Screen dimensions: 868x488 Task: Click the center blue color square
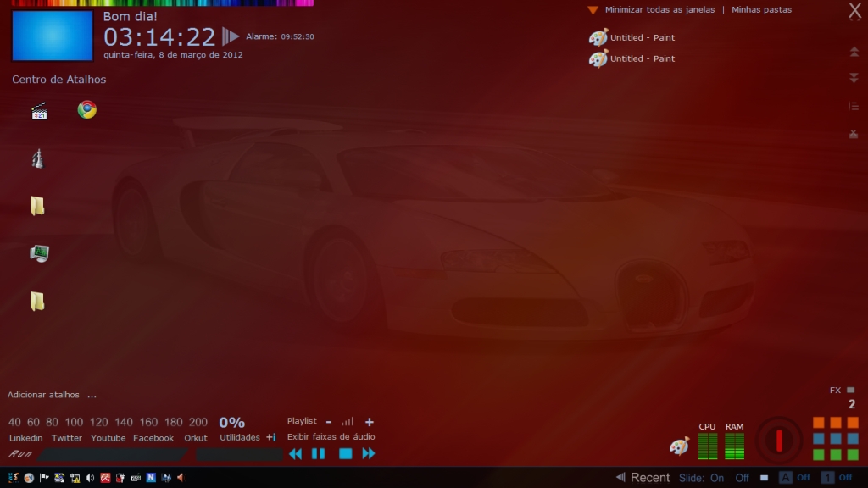[x=835, y=439]
